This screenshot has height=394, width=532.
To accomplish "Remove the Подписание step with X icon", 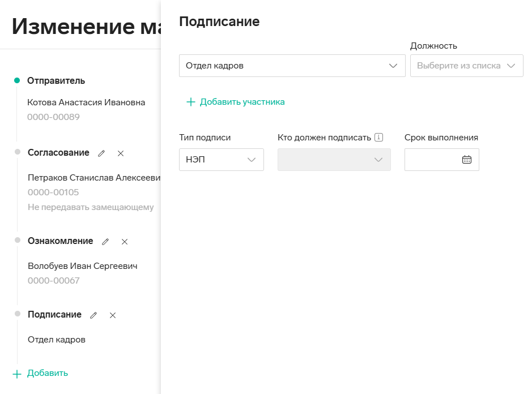I will click(113, 315).
